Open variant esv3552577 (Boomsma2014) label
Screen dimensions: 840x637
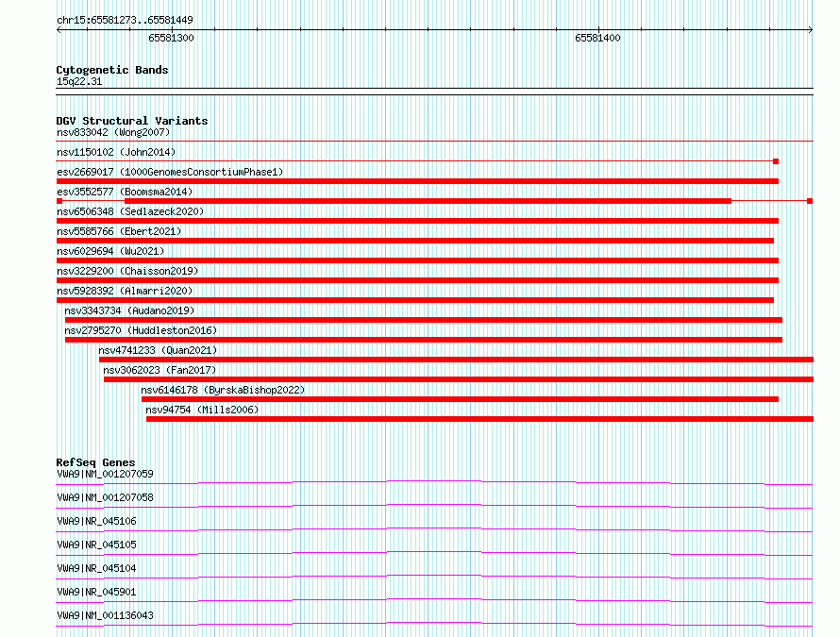(125, 192)
